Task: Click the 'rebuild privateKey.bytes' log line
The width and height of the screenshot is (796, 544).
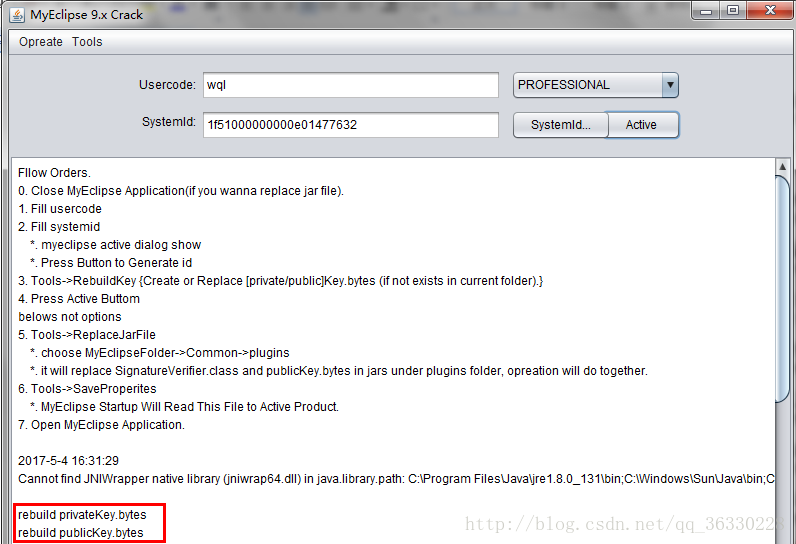Action: pos(82,515)
